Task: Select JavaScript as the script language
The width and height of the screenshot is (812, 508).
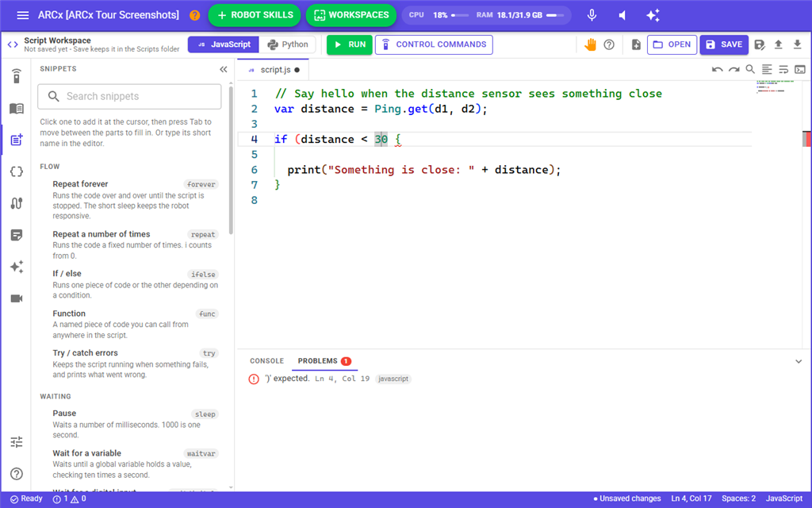Action: 223,44
